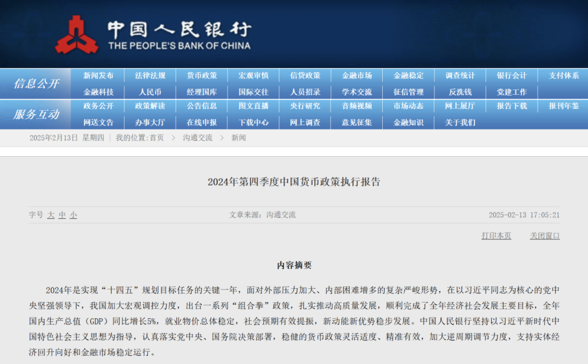Set font size to 小
Image resolution: width=588 pixels, height=364 pixels.
point(73,215)
